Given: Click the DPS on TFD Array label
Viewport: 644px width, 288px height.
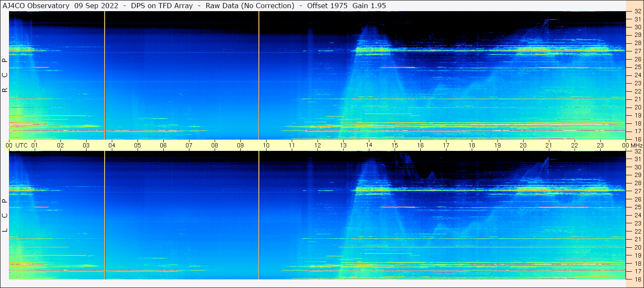Looking at the screenshot, I should [162, 6].
